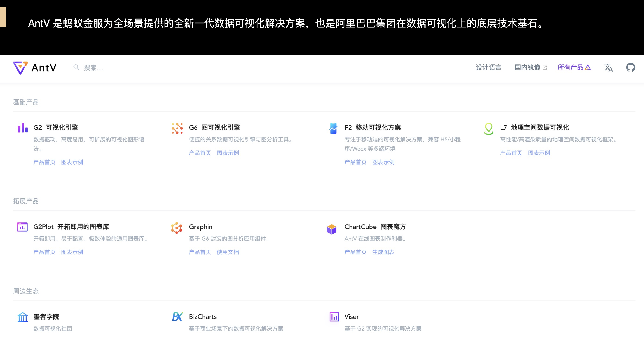Click the Viser chart icon
644x349 pixels.
334,317
